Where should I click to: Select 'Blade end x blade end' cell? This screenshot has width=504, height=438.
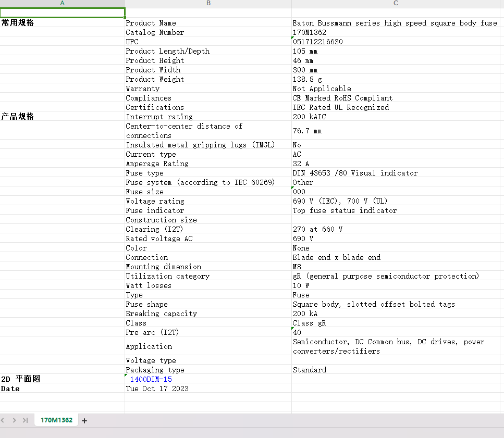(396, 257)
